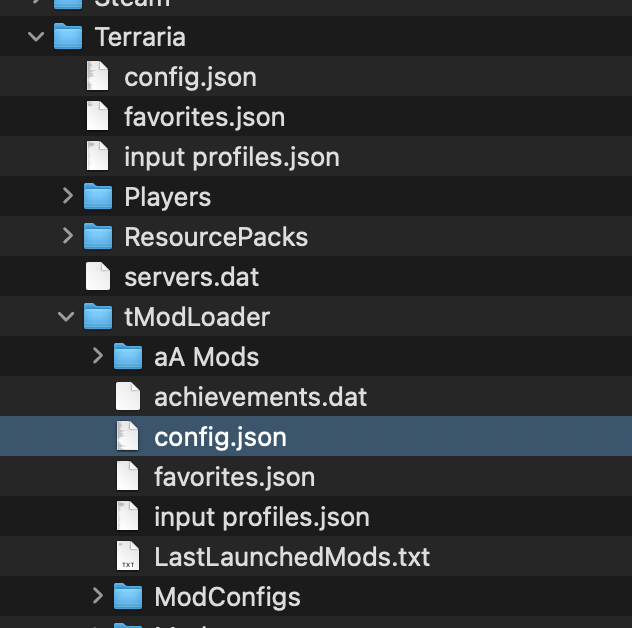Click icon of config.json directly under Terraria

point(98,76)
